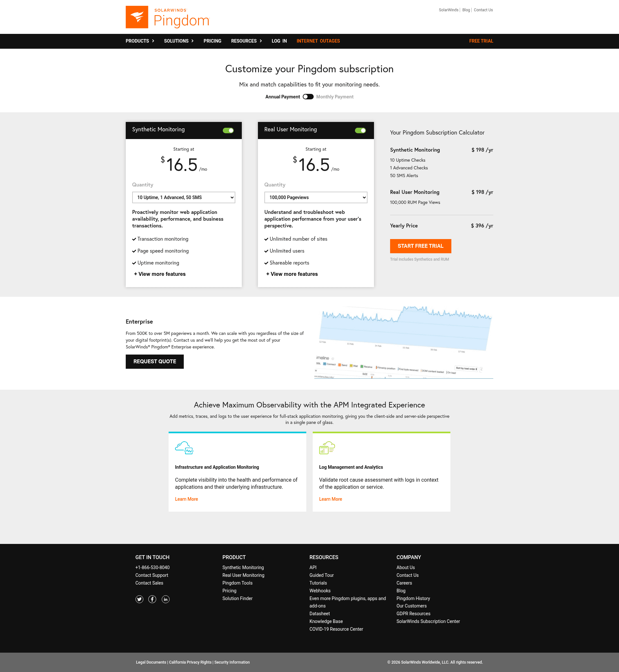Open the 100,000 Pageviews quantity dropdown
Screen dimensions: 619x672
(x=316, y=197)
